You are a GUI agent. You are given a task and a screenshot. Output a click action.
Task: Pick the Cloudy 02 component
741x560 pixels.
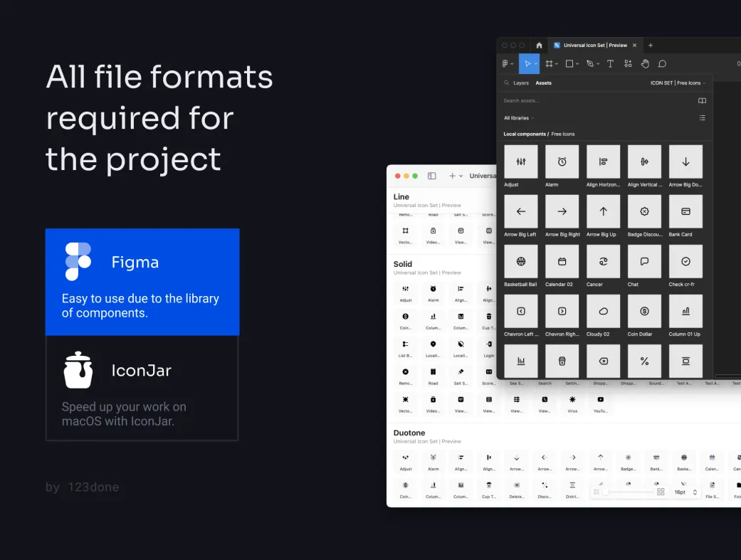[603, 311]
